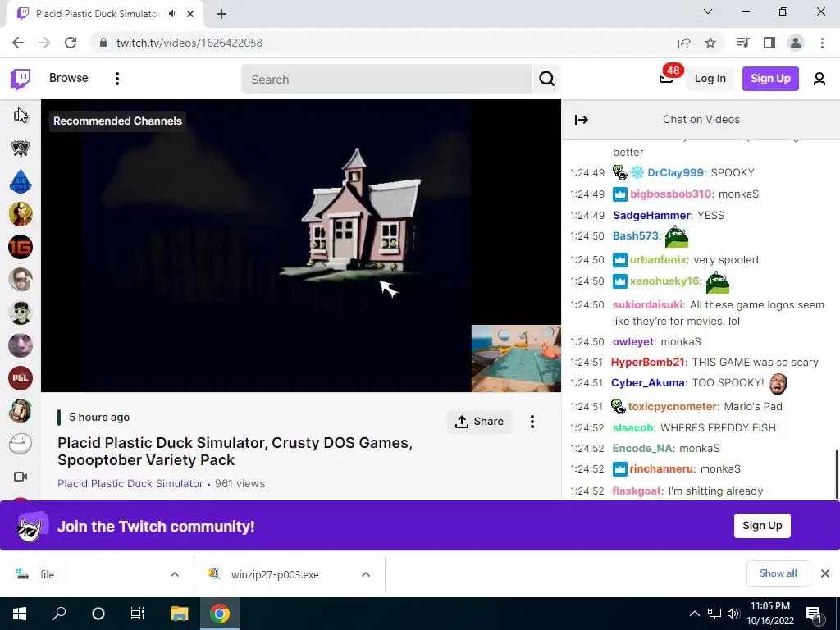
Task: Open the red PGL channel avatar
Action: coord(21,378)
